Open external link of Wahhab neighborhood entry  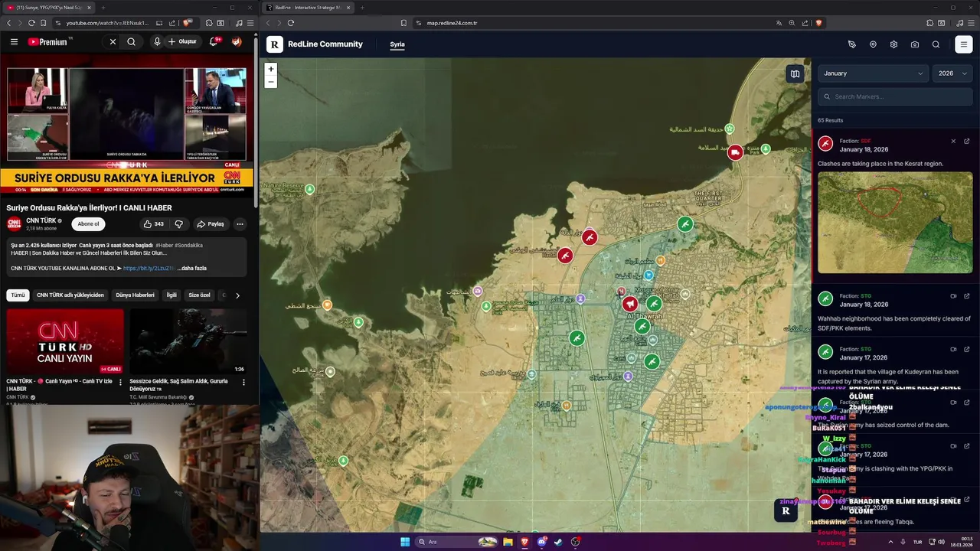966,296
